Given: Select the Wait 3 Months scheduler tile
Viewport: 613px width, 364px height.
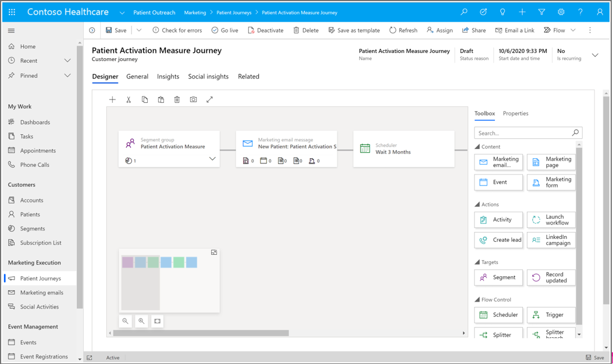Looking at the screenshot, I should click(404, 149).
